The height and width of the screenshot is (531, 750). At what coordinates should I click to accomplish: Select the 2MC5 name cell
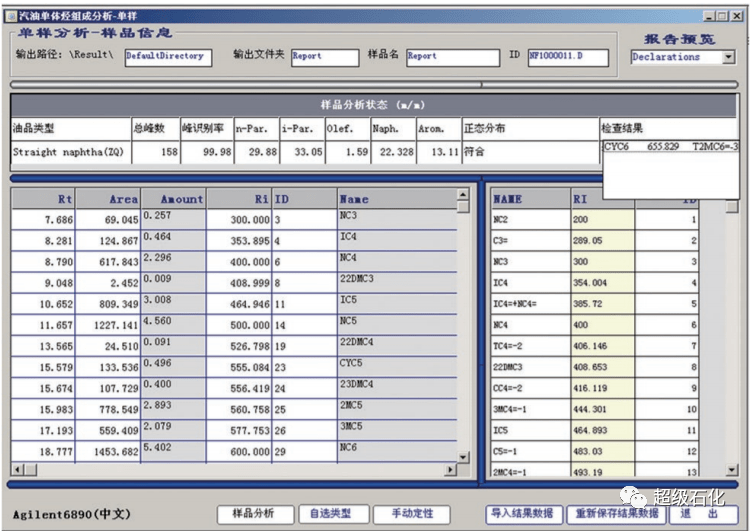397,409
